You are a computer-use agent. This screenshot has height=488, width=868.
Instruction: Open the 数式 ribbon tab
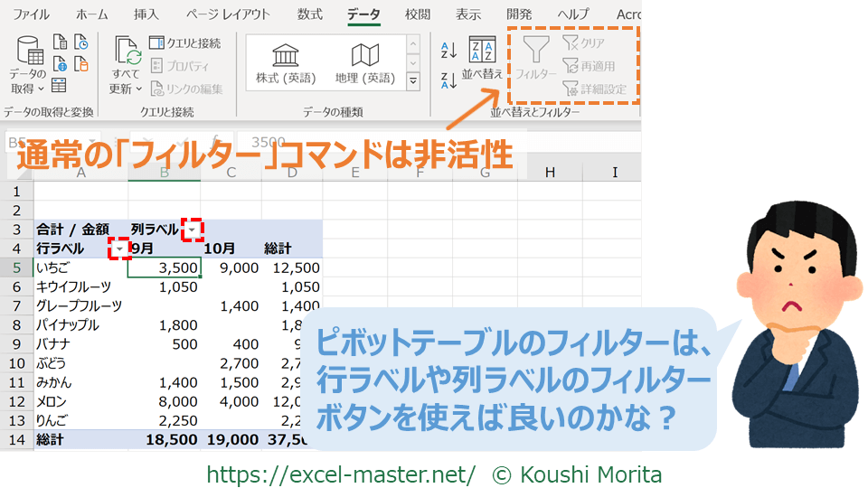tap(310, 14)
